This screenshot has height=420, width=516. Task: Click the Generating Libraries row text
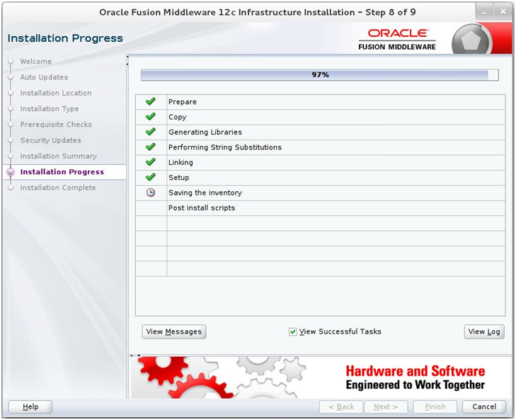205,132
